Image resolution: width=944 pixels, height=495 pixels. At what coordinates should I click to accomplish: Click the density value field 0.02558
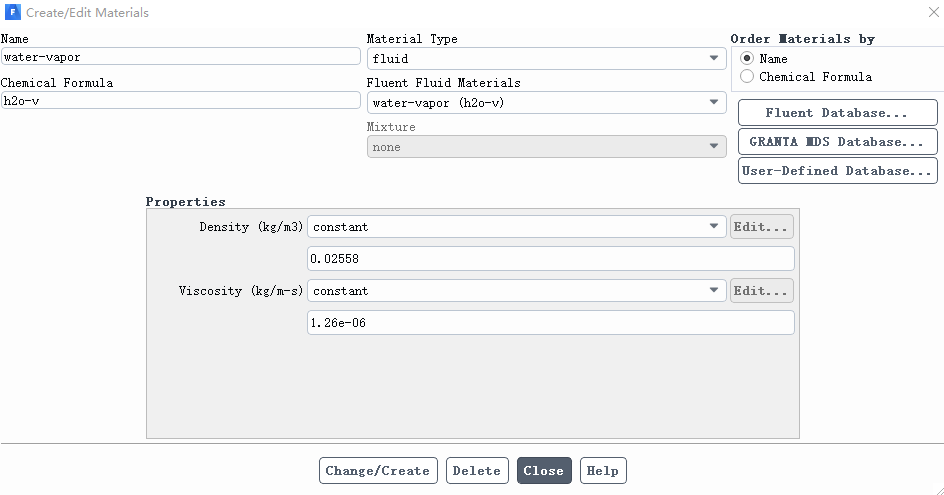[x=551, y=258]
